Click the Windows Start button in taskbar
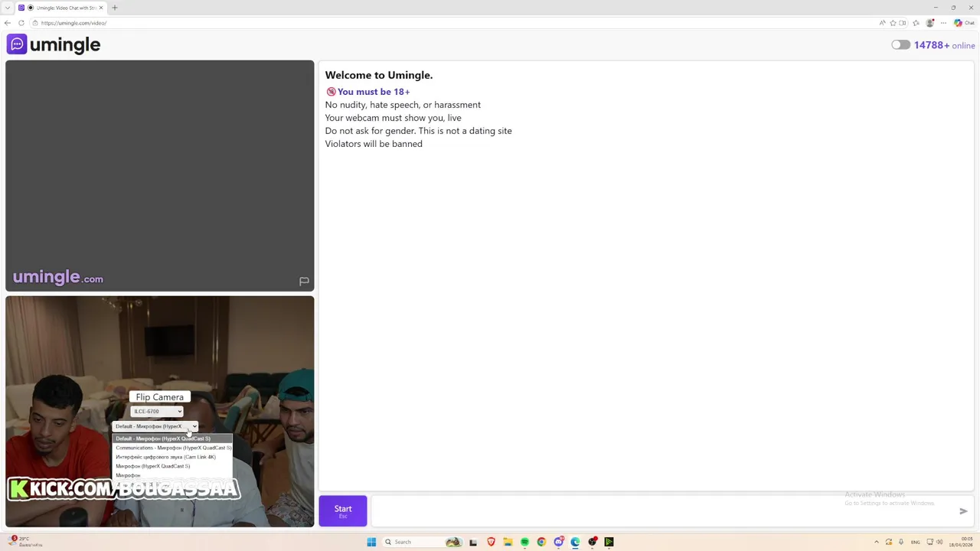Screen dimensions: 980x551 click(x=371, y=542)
